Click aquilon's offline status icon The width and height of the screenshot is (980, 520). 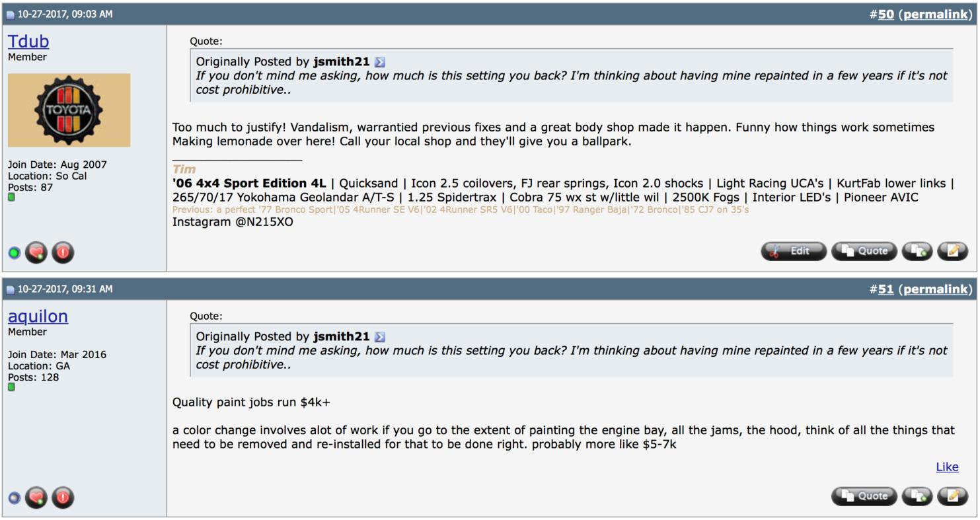click(15, 498)
